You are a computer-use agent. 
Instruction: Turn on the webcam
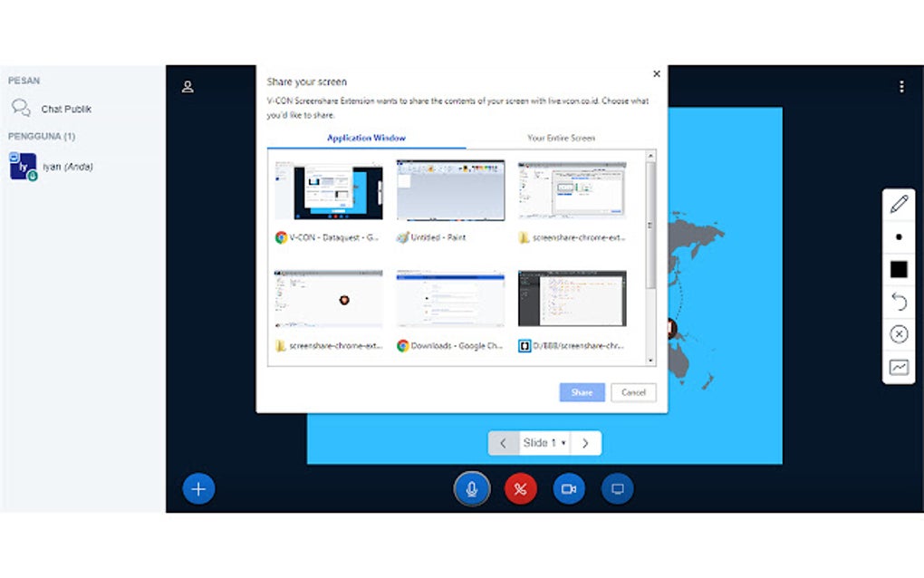(569, 488)
